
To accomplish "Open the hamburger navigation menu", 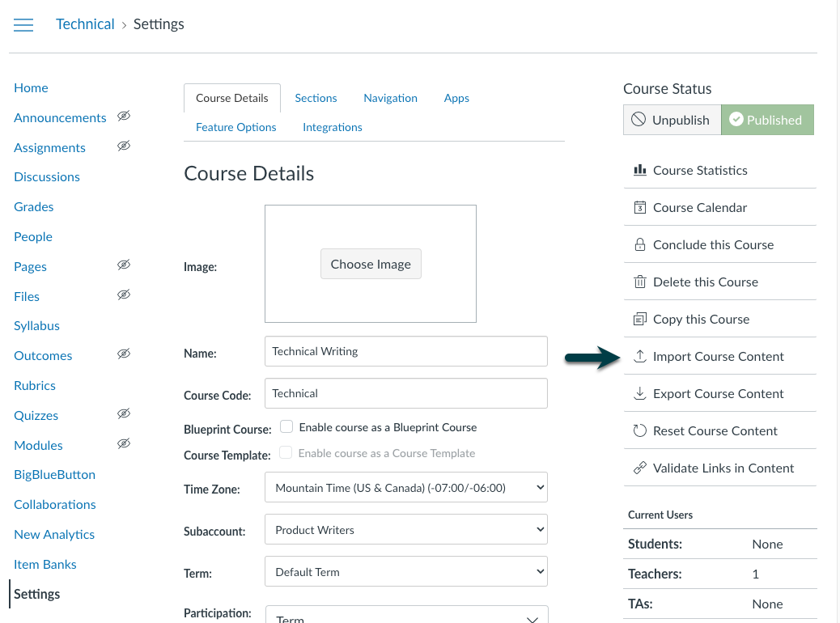I will pyautogui.click(x=23, y=24).
